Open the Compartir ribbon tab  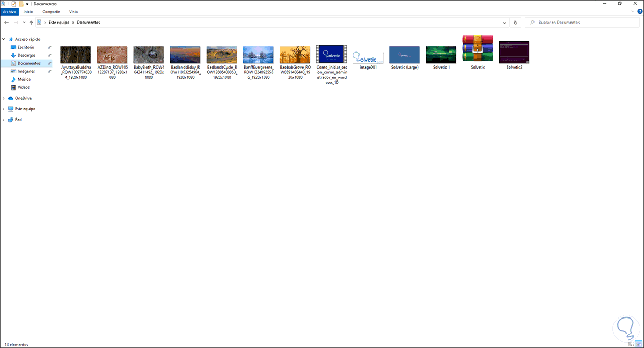(50, 11)
